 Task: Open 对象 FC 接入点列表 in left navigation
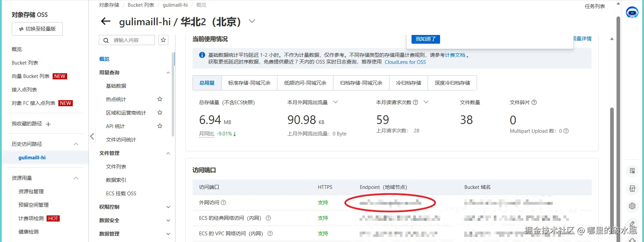click(x=34, y=103)
